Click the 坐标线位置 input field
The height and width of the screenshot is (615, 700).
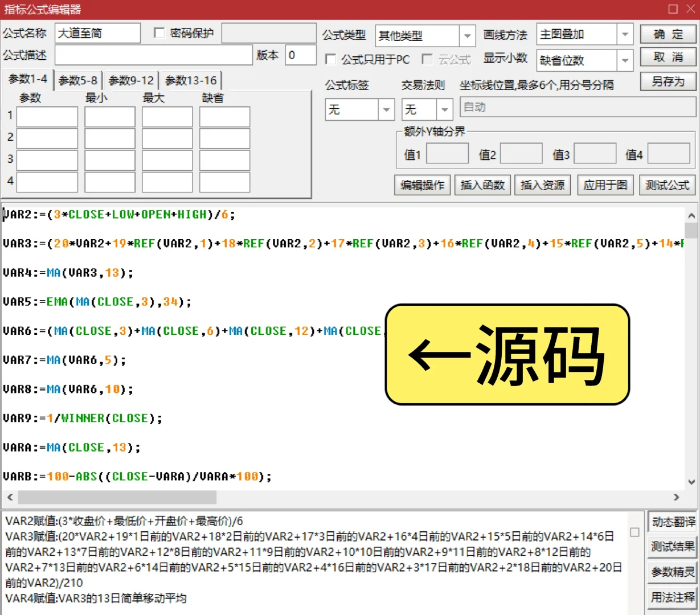pos(578,107)
